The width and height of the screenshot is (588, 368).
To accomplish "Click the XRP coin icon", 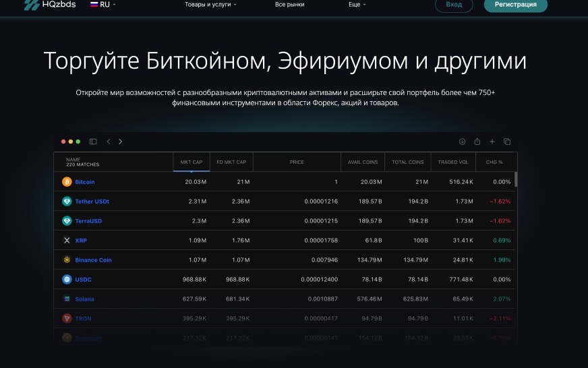I will click(x=67, y=240).
